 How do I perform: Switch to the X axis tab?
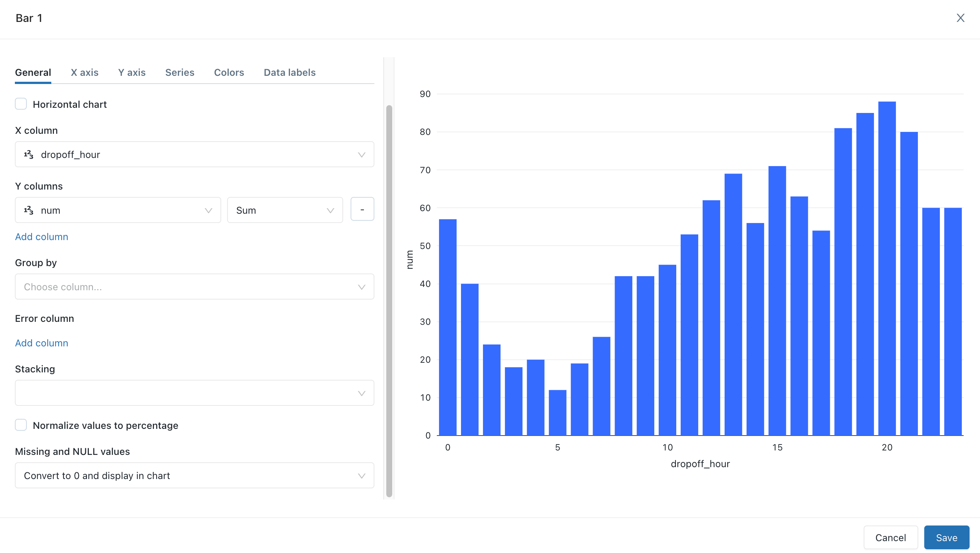(84, 72)
